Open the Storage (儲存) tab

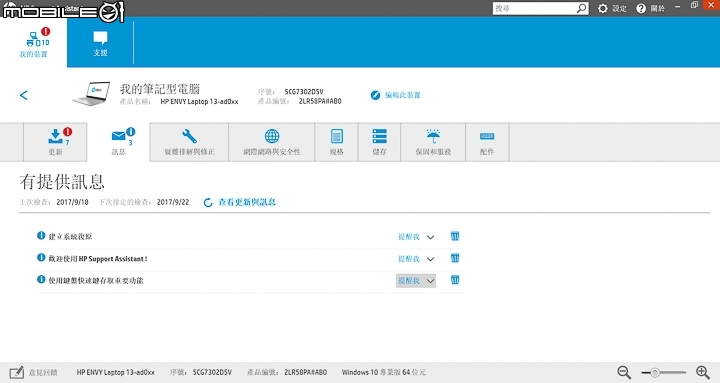coord(379,142)
